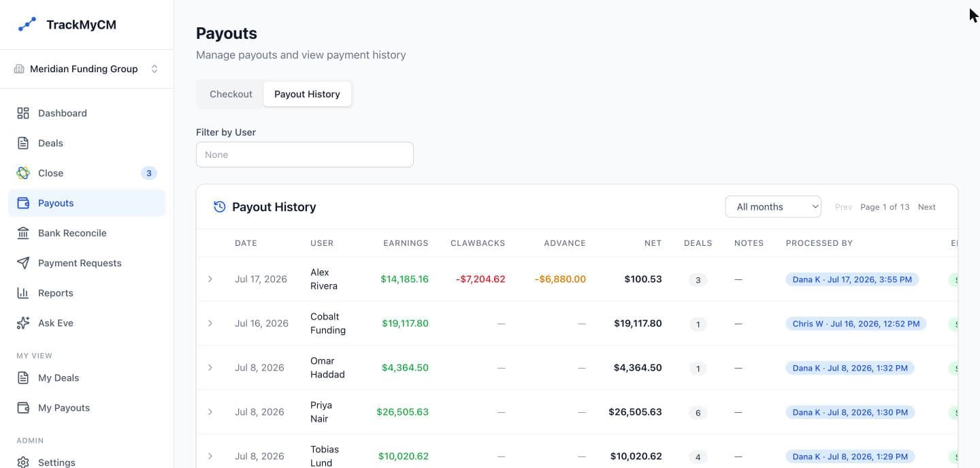Click earnings value $26,505.63
Viewport: 980px width, 468px height.
403,411
